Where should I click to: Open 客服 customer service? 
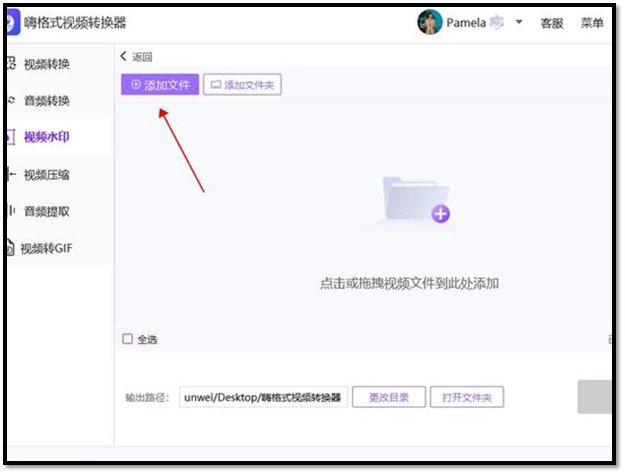tap(552, 23)
